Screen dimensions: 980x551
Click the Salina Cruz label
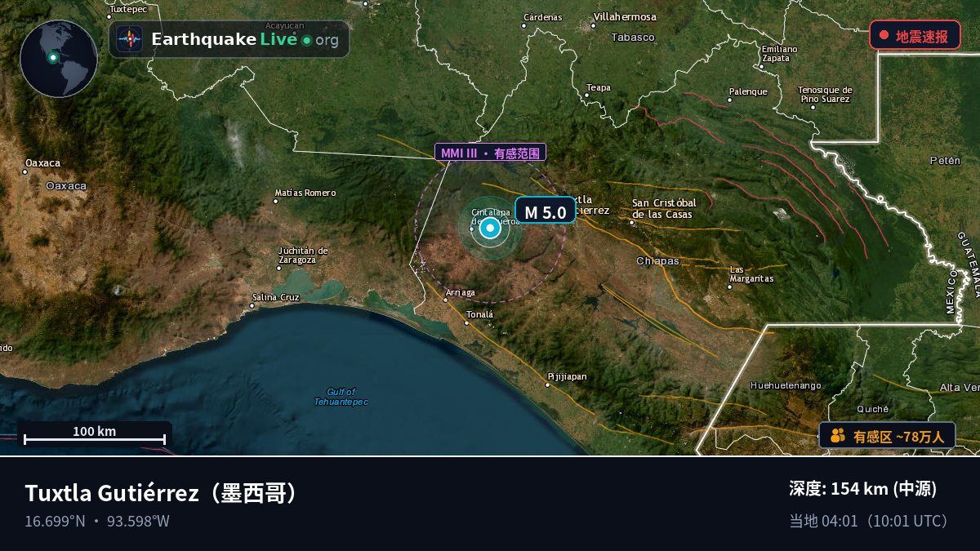276,297
